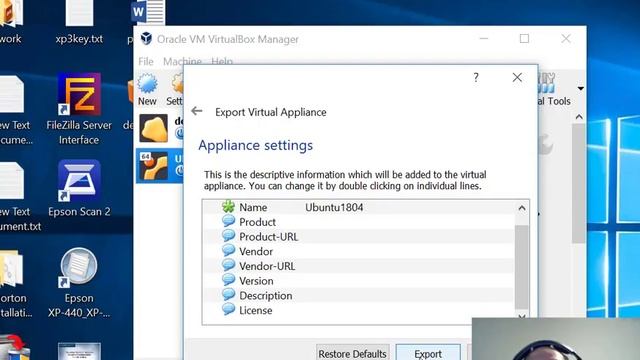Viewport: 640px width, 360px height.
Task: Select the 64-bit Ubuntu VM list entry
Action: pos(160,166)
